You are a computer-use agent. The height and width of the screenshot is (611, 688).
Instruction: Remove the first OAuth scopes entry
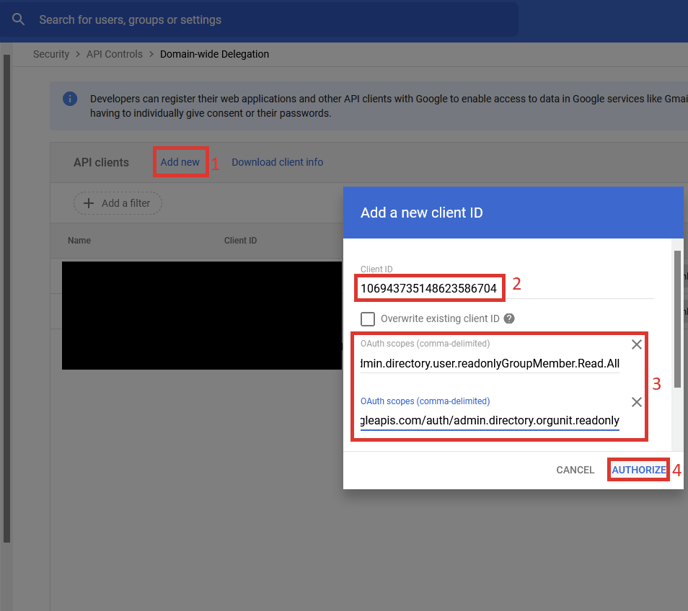636,345
